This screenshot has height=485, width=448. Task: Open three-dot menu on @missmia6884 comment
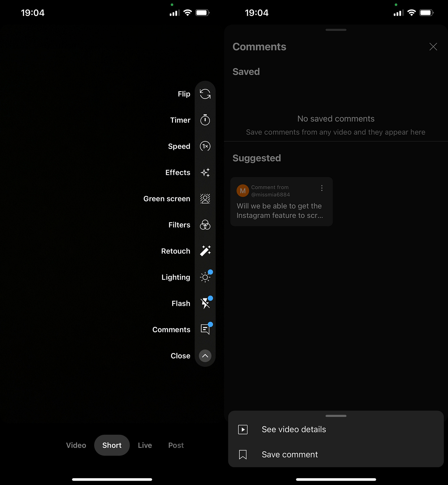point(322,188)
